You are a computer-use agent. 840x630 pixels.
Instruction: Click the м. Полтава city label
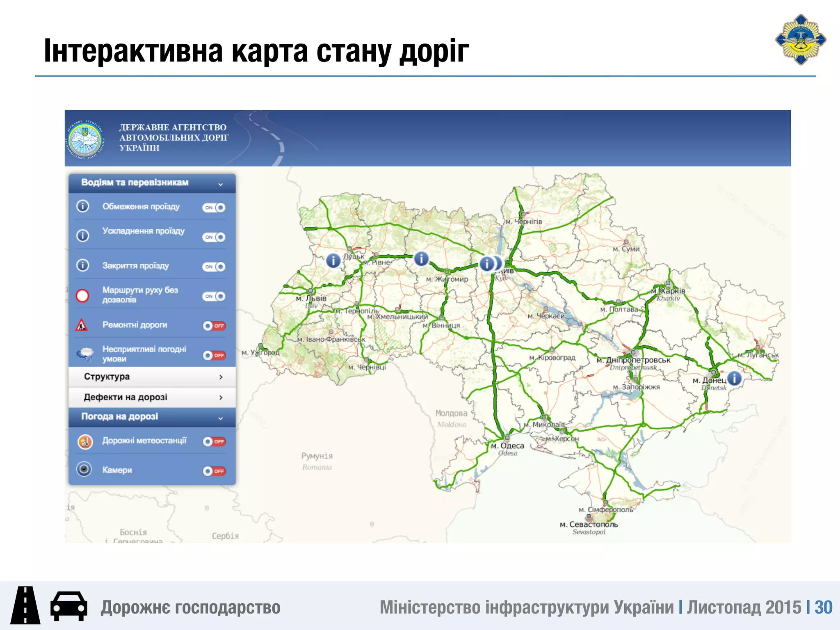(619, 309)
